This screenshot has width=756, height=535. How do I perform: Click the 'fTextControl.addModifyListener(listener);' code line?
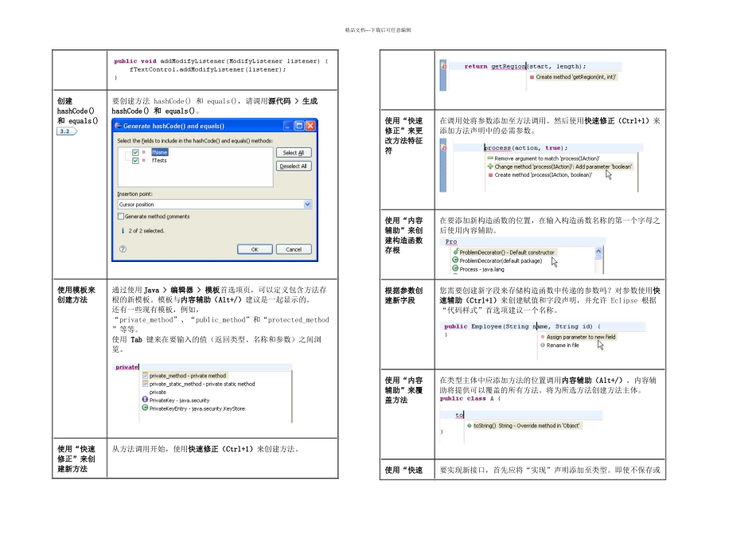click(208, 69)
